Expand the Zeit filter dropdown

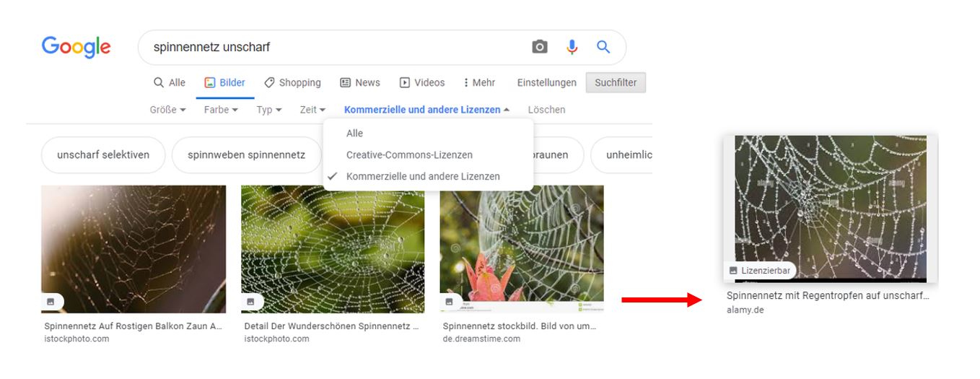(312, 110)
